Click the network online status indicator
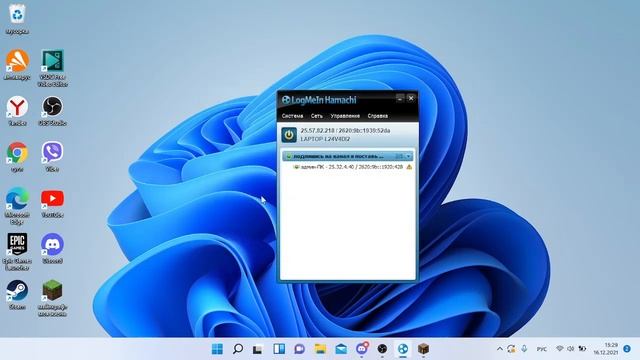640x360 pixels. pyautogui.click(x=288, y=156)
